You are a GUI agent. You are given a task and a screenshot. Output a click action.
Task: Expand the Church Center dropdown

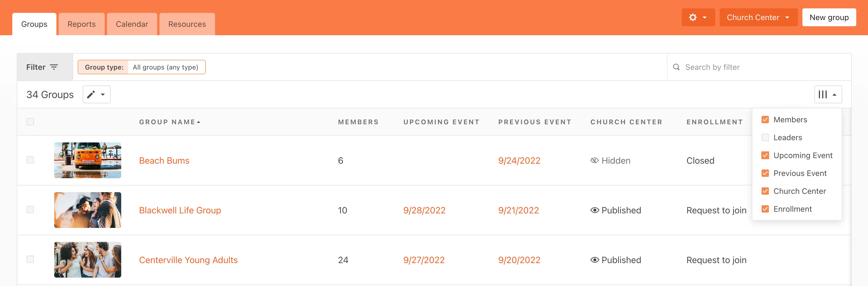758,18
